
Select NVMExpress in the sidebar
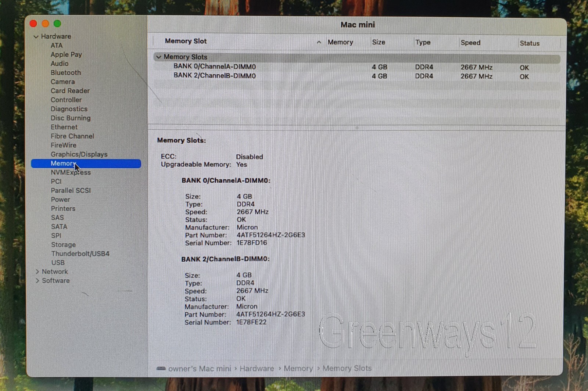[71, 172]
